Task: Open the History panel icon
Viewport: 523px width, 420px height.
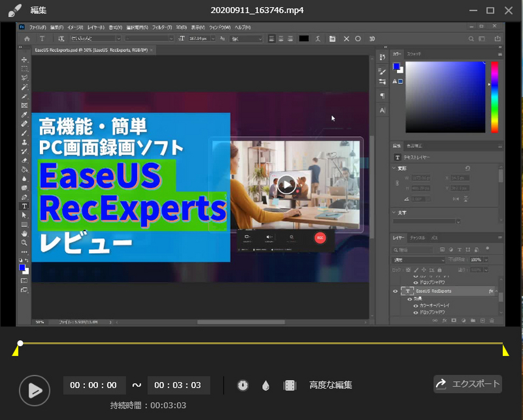Action: [382, 58]
